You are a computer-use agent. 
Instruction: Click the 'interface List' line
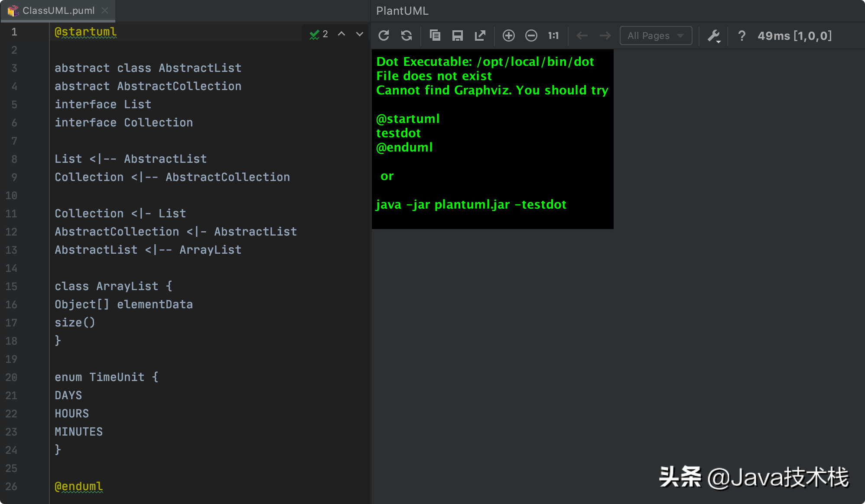click(x=103, y=104)
